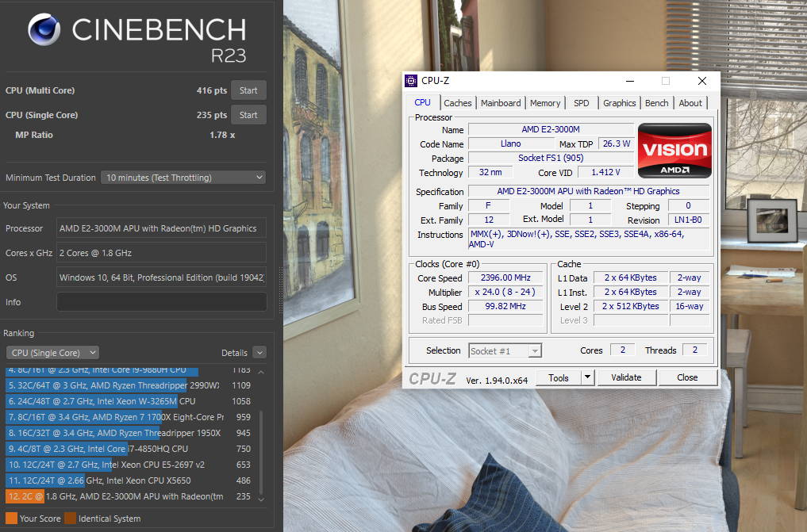
Task: Click the AMD Vision logo in CPU-Z
Action: [674, 151]
